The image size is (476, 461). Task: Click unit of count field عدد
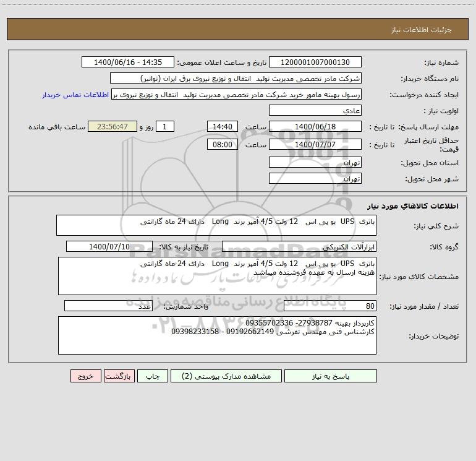(x=108, y=306)
